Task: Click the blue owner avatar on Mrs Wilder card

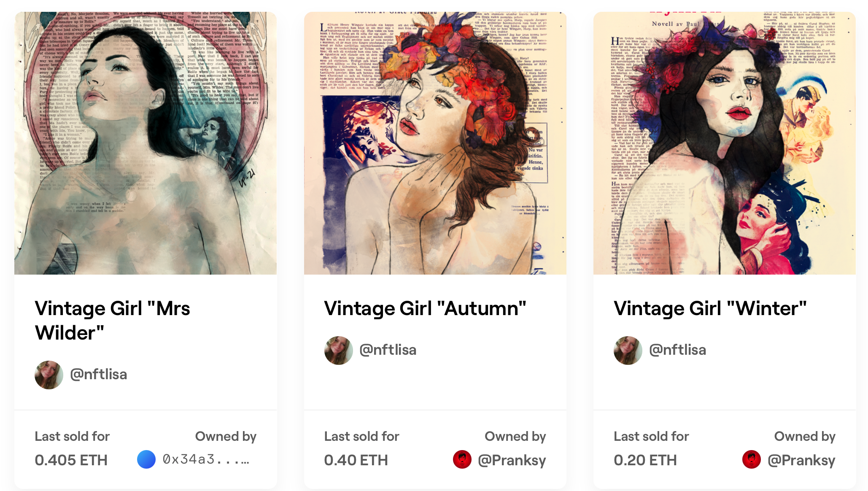Action: click(146, 459)
